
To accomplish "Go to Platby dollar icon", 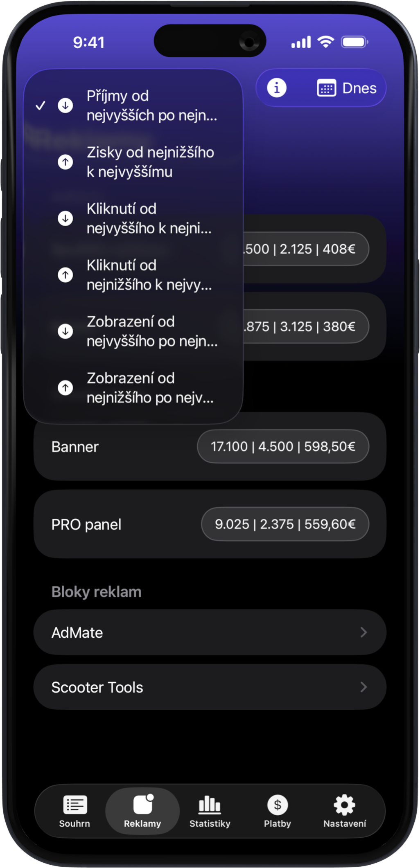I will point(277,812).
